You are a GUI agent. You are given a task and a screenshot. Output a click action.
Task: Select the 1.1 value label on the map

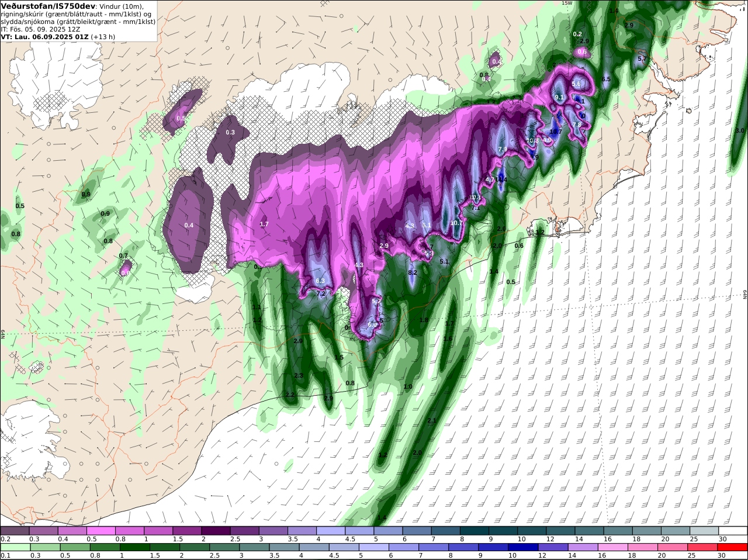tap(257, 307)
